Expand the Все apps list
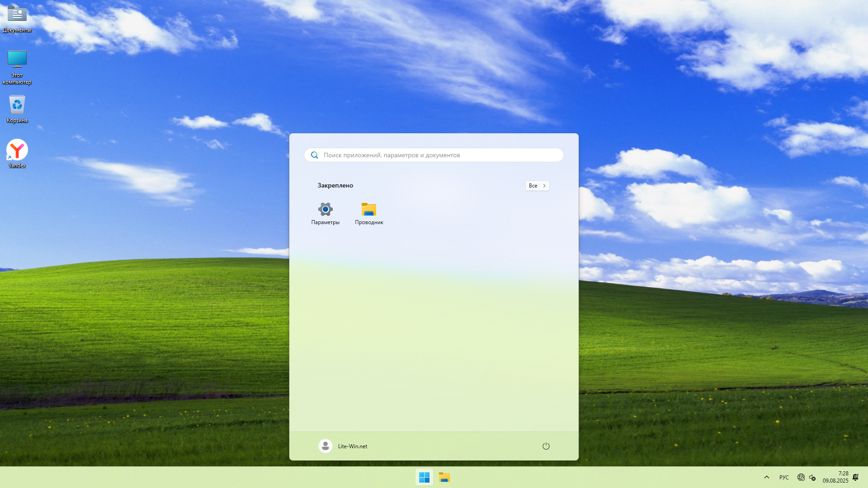 (x=537, y=186)
